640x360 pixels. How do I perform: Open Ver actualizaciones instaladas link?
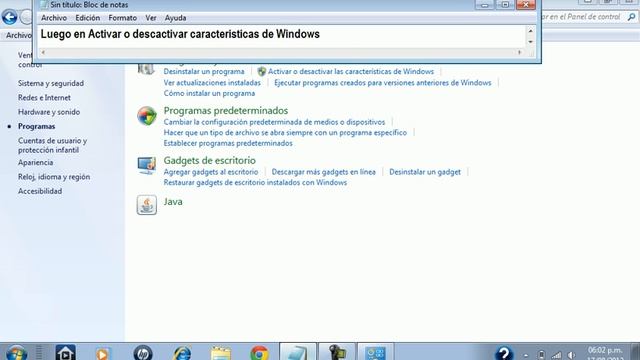[212, 83]
